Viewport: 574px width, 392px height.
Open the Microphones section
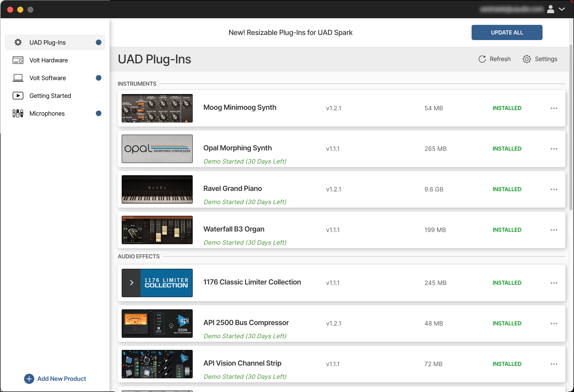coord(47,113)
